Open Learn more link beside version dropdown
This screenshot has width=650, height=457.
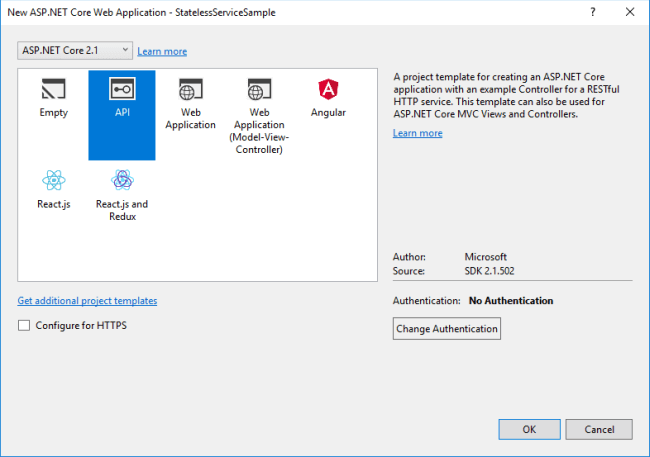click(162, 51)
